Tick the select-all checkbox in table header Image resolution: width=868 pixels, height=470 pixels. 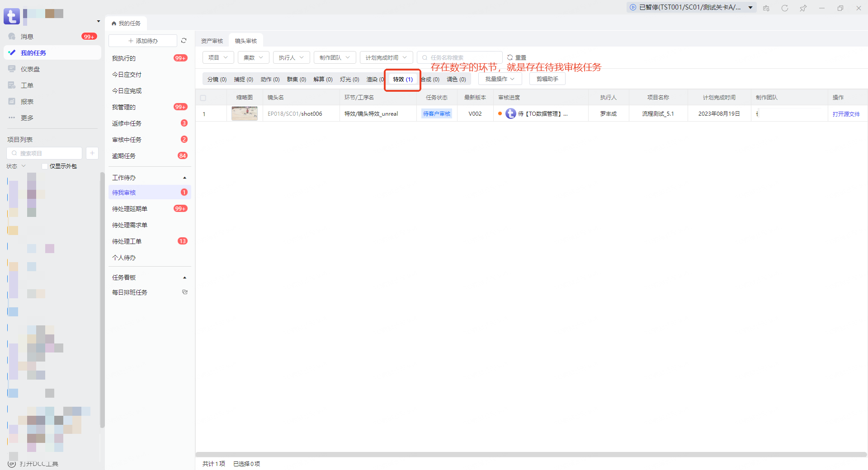pos(203,98)
